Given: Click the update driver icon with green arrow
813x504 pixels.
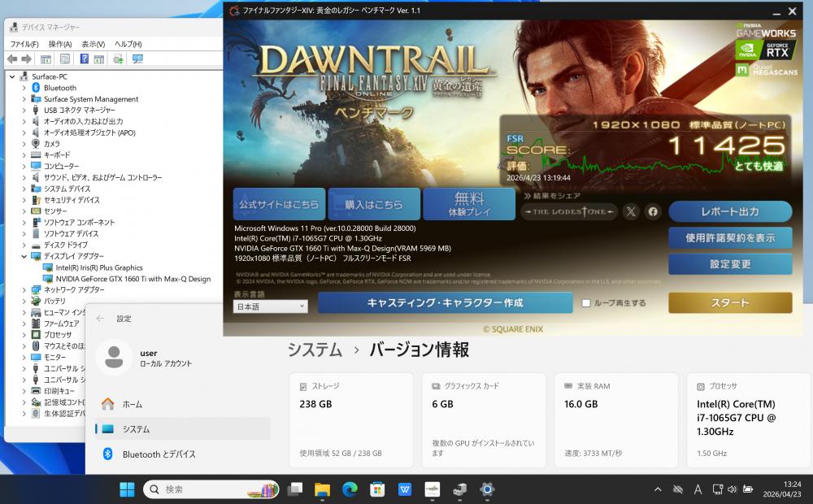Looking at the screenshot, I should click(x=118, y=59).
